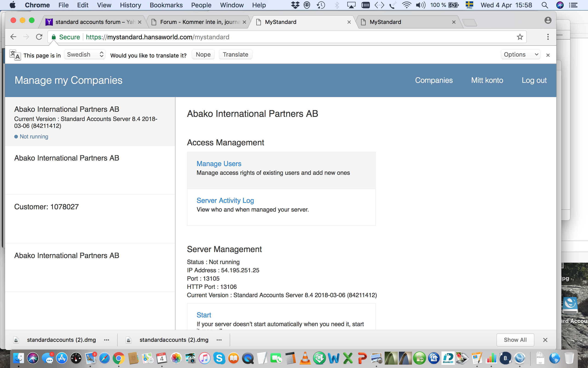Select Customer: 1078027 in the sidebar
Image resolution: width=588 pixels, height=368 pixels.
[90, 219]
